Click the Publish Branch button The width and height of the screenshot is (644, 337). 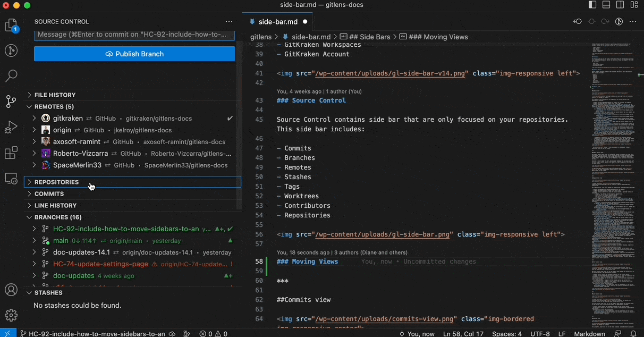tap(134, 54)
